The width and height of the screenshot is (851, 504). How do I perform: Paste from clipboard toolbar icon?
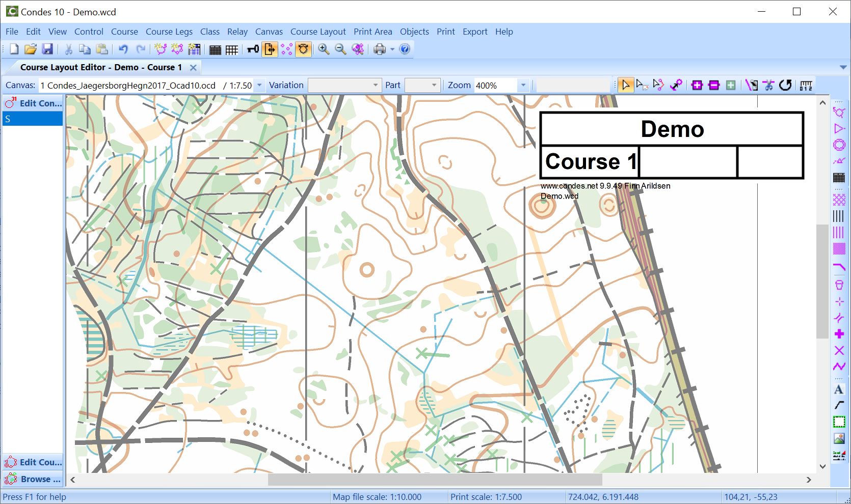tap(102, 49)
